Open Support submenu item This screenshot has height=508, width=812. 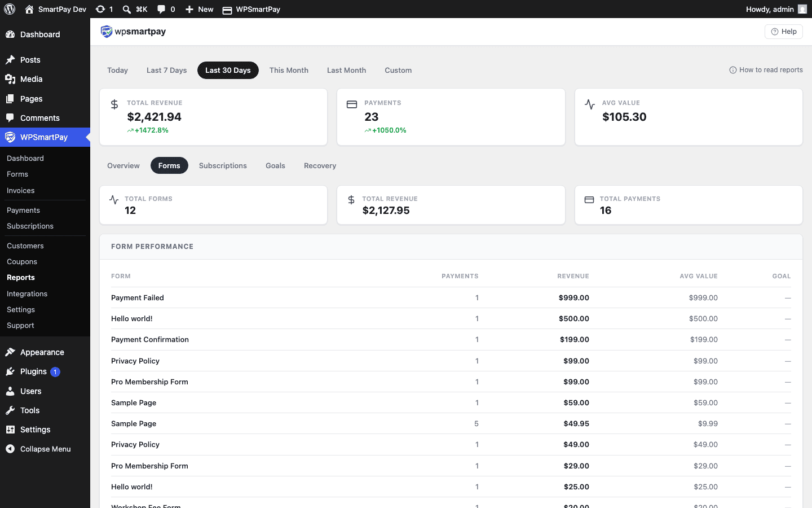[x=20, y=326]
